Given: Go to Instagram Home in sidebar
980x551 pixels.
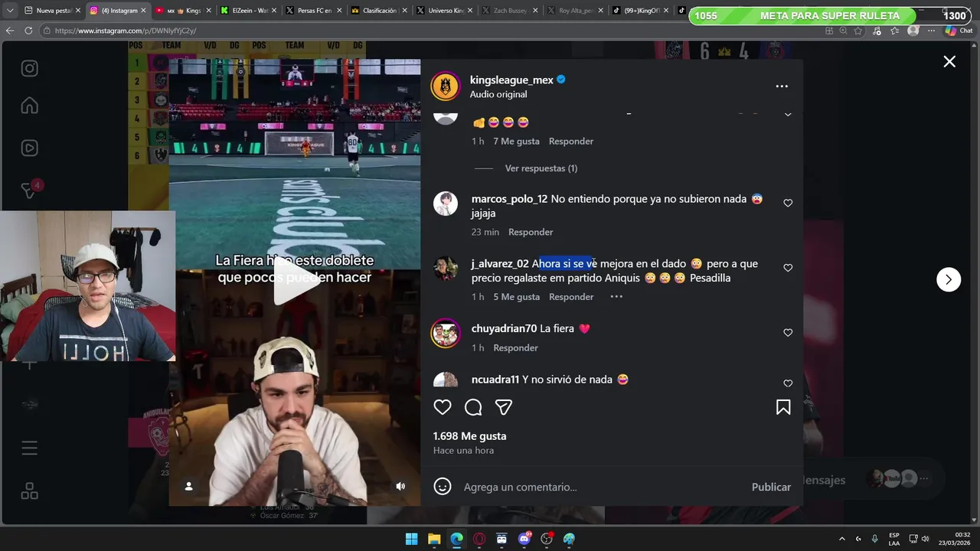Looking at the screenshot, I should [29, 105].
